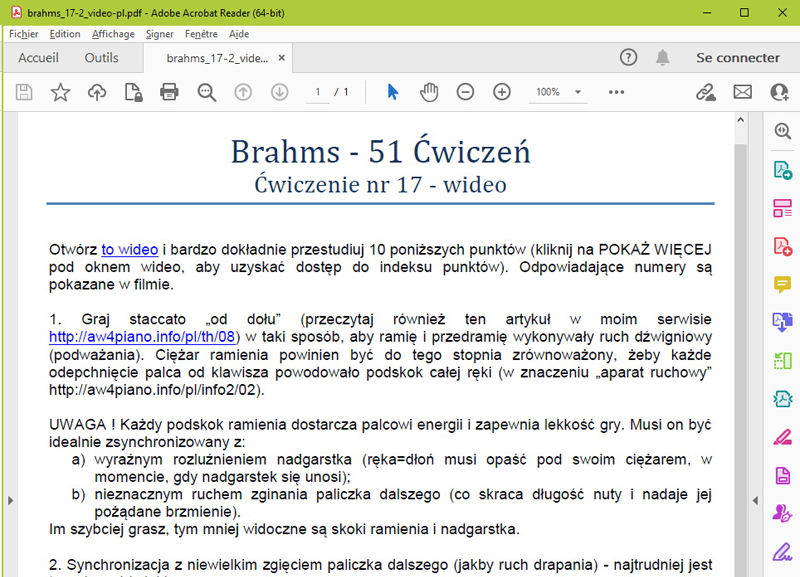Click the Se connecter button
Screen dimensions: 800x577
(737, 58)
